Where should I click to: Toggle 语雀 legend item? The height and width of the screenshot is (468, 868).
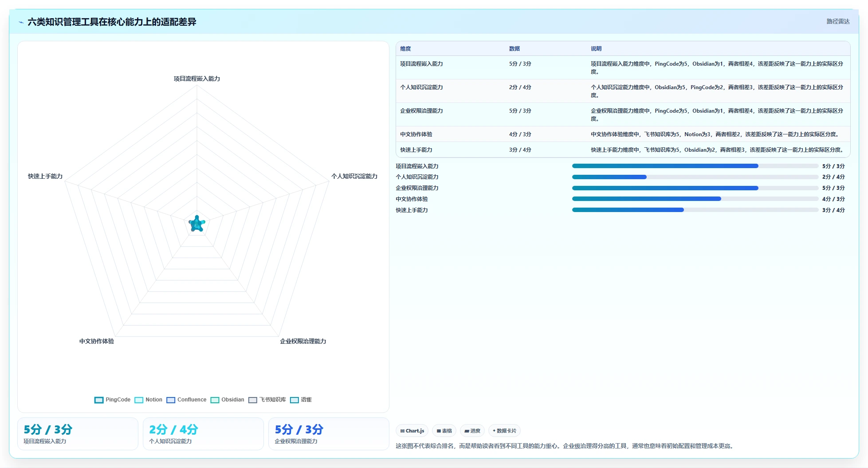(301, 400)
